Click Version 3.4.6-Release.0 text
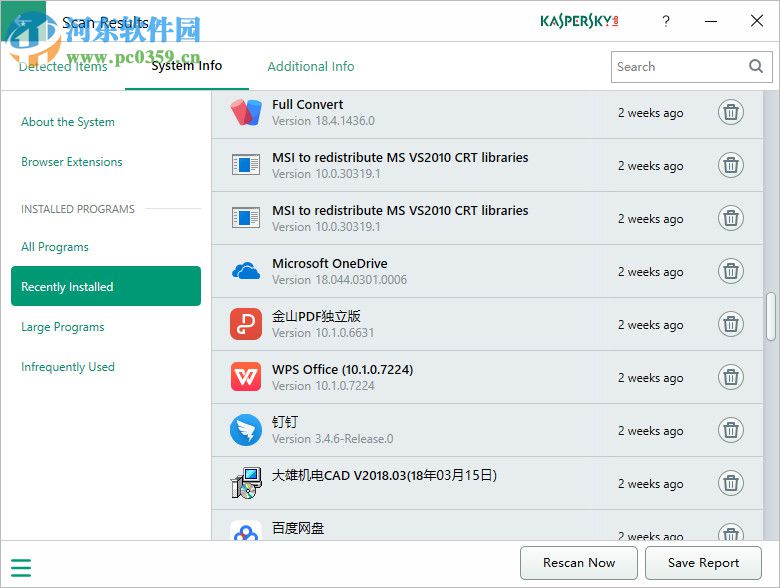The image size is (780, 588). point(332,439)
